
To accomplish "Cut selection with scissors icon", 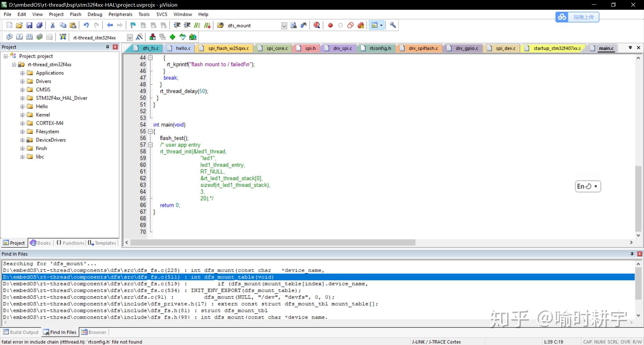I will coord(53,25).
